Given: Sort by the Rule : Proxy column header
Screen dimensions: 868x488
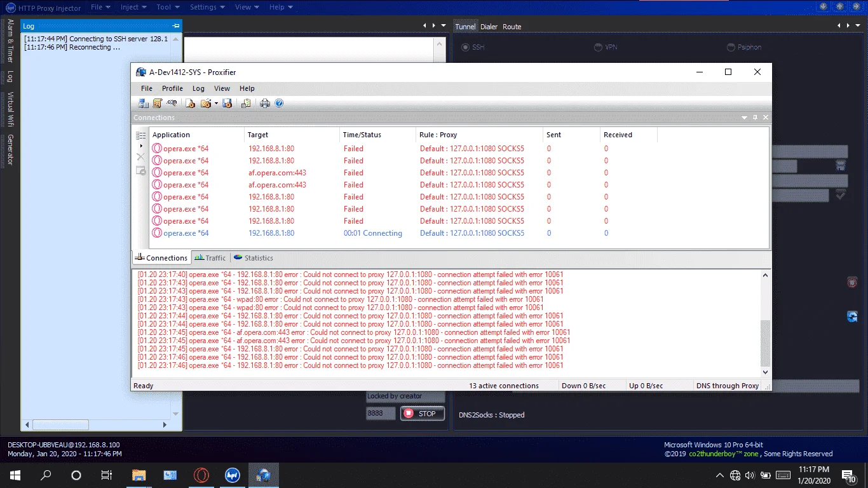Looking at the screenshot, I should pyautogui.click(x=480, y=135).
